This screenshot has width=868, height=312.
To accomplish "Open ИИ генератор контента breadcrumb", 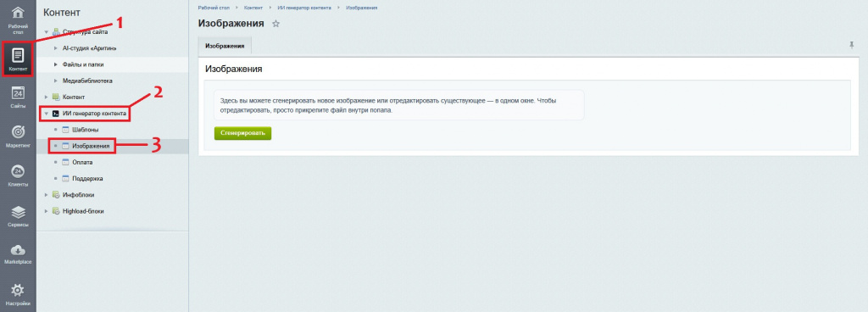I will pos(303,8).
